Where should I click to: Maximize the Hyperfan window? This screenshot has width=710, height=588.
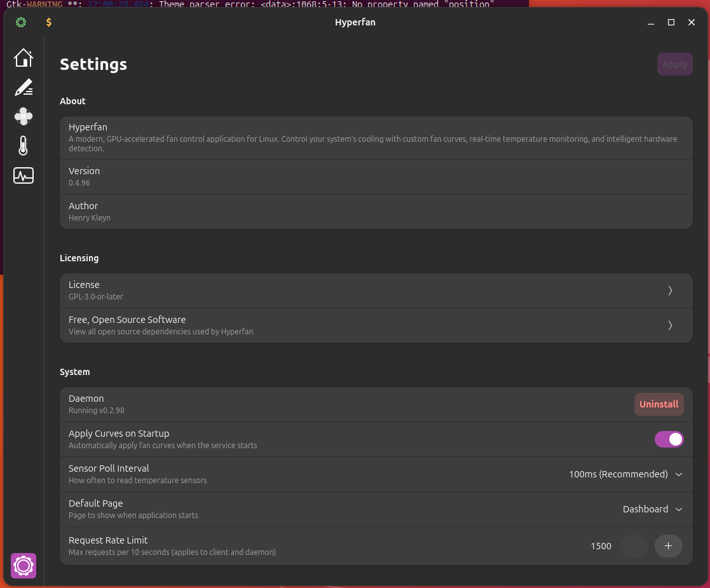[x=671, y=22]
